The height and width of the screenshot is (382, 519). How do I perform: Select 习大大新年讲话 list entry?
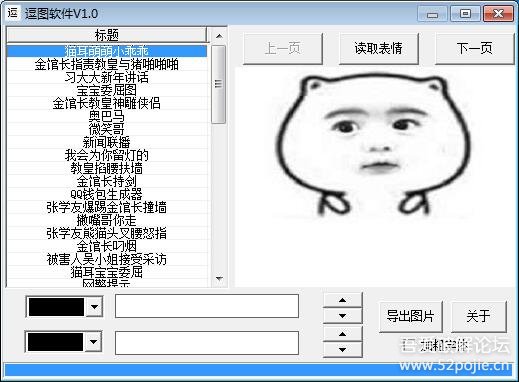(x=107, y=77)
